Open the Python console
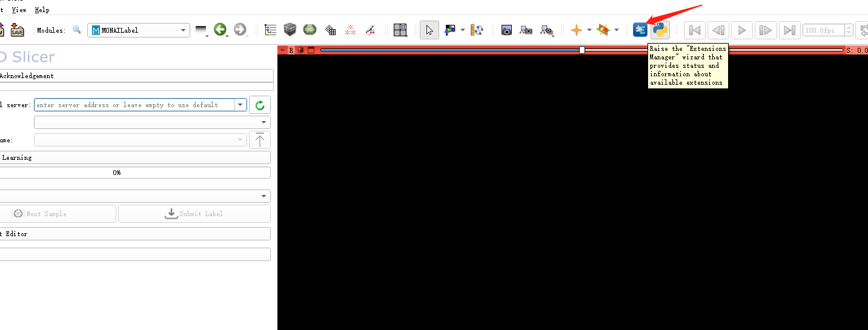This screenshot has width=868, height=330. (x=660, y=30)
